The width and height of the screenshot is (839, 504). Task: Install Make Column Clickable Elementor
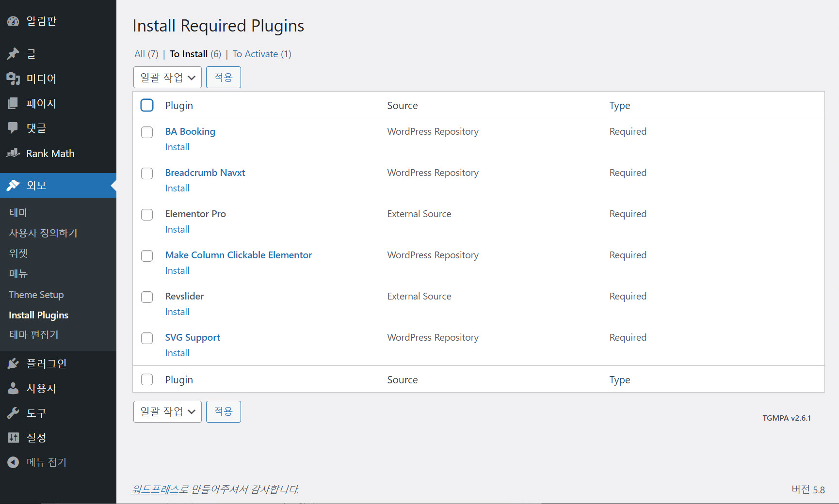(177, 270)
